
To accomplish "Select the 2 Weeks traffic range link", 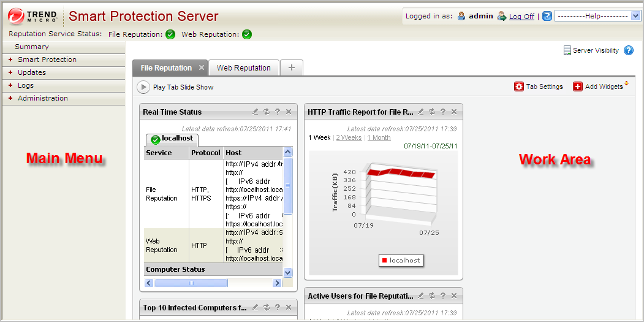I will tap(349, 137).
